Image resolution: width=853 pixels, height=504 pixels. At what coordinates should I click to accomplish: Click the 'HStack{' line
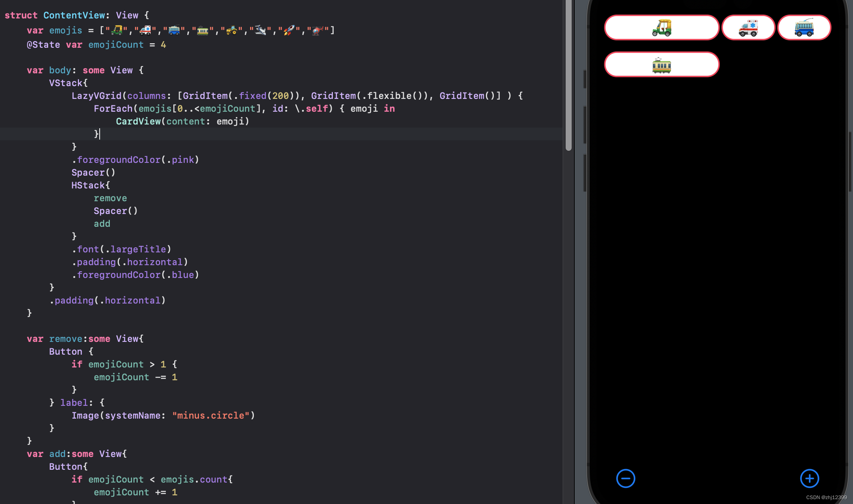(91, 185)
